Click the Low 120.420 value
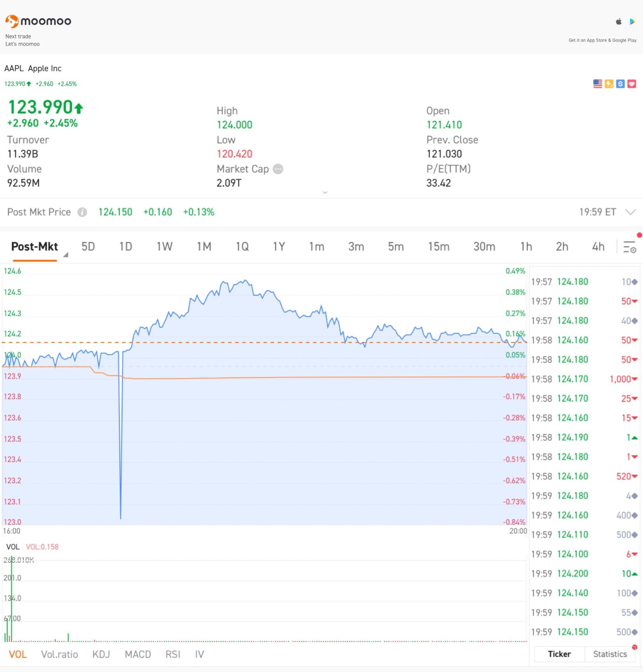 pos(235,154)
